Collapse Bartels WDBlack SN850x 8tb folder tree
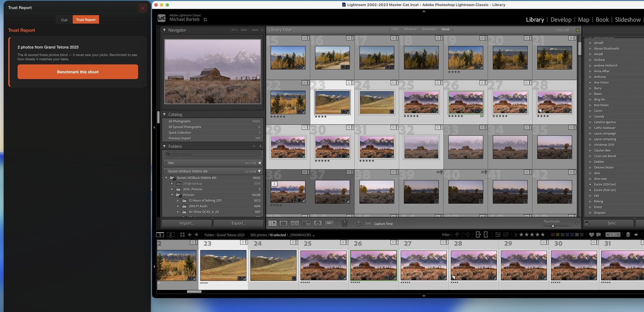The height and width of the screenshot is (312, 644). (x=166, y=178)
